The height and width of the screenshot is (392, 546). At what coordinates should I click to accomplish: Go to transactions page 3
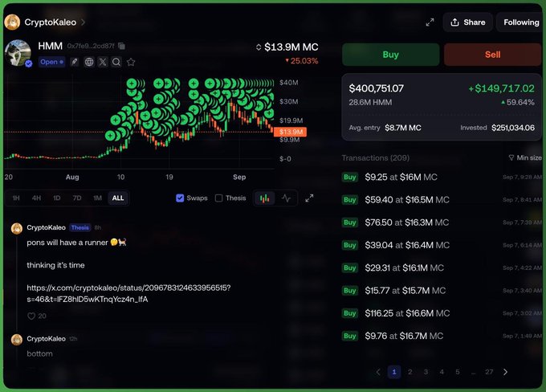[426, 372]
